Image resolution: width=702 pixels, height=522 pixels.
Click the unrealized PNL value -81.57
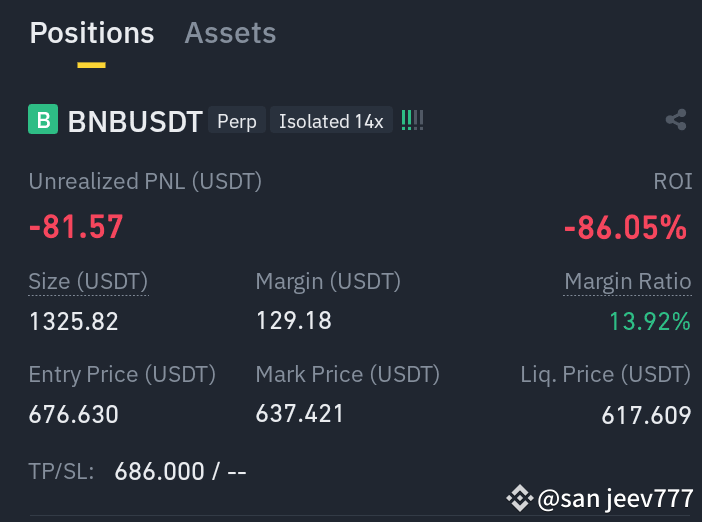[76, 226]
